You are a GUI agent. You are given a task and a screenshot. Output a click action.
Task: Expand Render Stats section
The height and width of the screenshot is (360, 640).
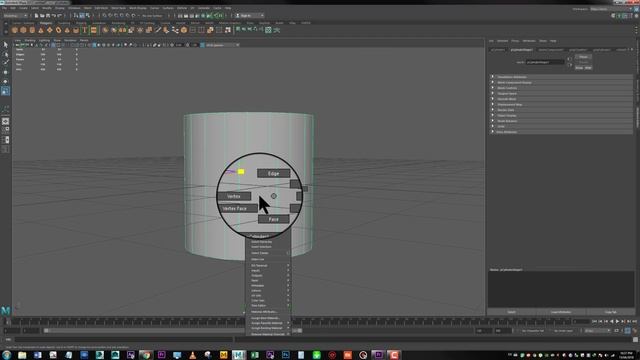pos(561,110)
